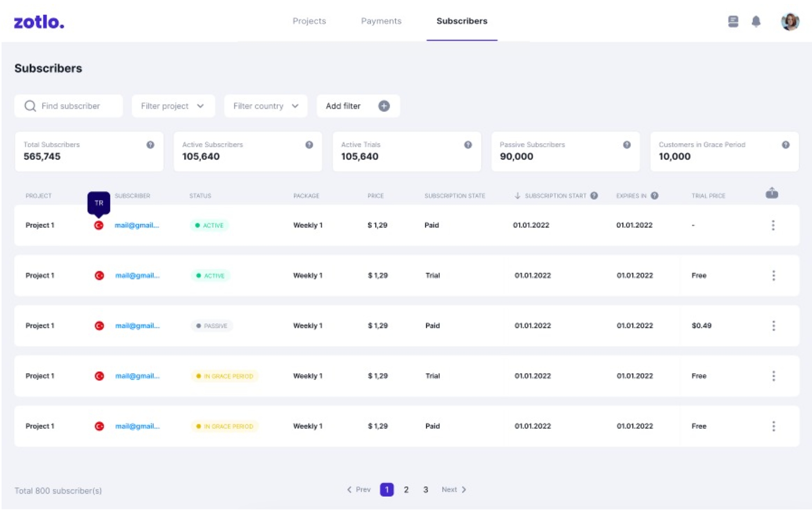Click Next pagination link
The width and height of the screenshot is (812, 510).
click(x=454, y=490)
